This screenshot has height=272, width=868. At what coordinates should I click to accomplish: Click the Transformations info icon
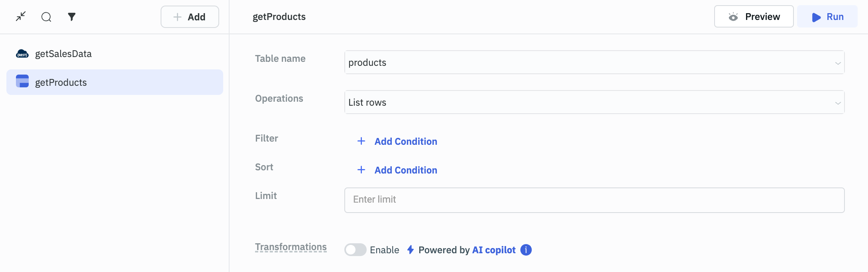pyautogui.click(x=526, y=250)
